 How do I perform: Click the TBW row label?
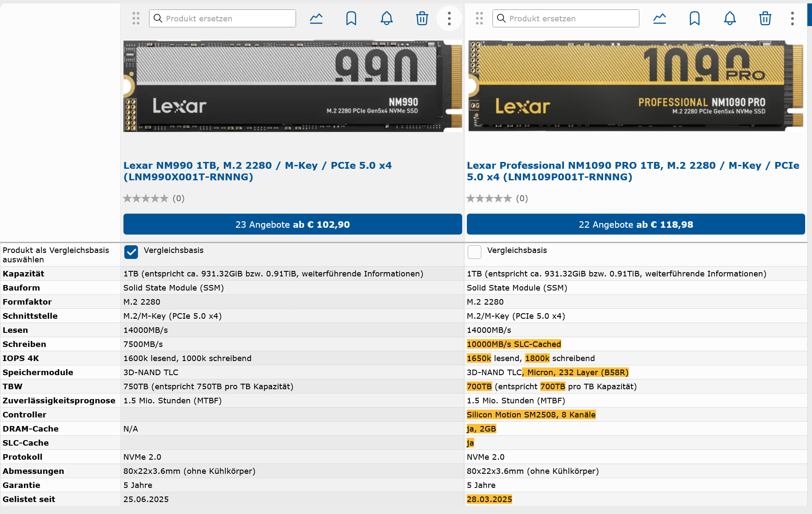(x=12, y=386)
